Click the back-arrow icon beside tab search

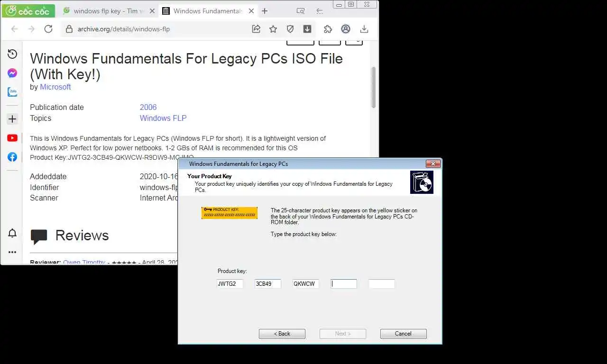(x=320, y=11)
